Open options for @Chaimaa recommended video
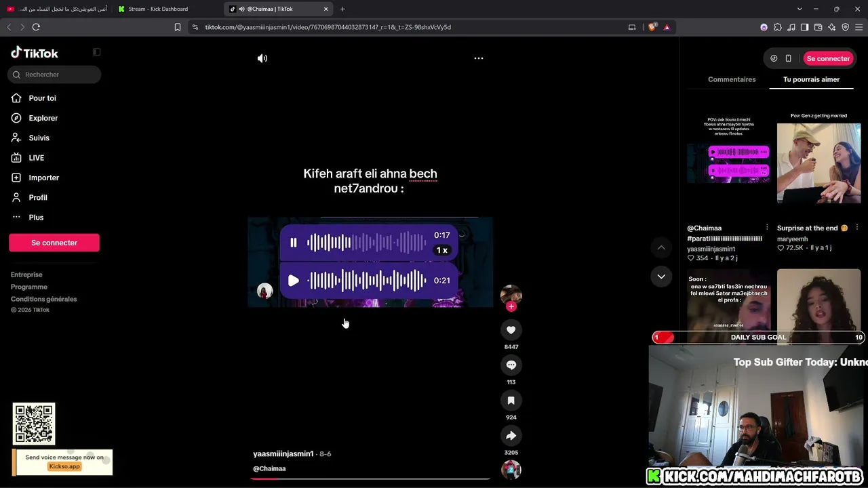The width and height of the screenshot is (868, 488). 767,228
